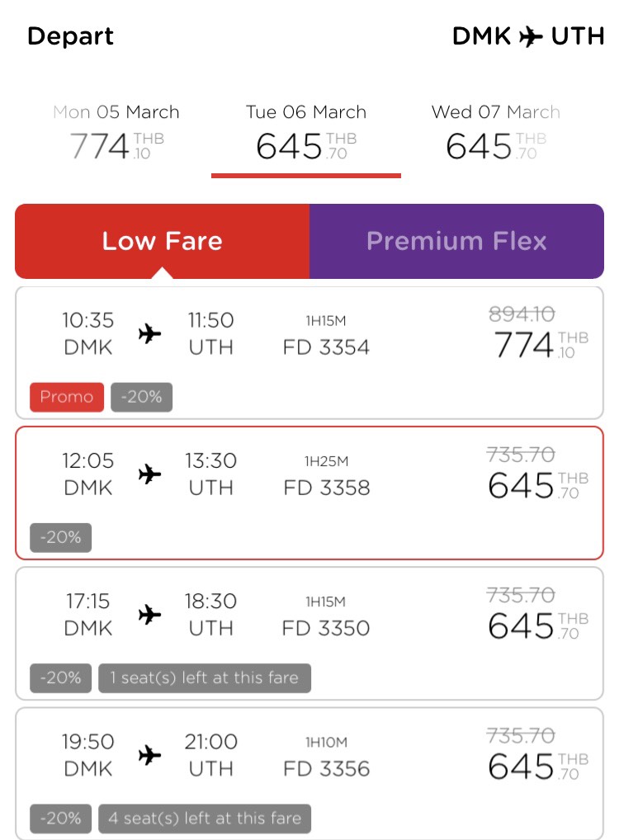
Task: Click plane icon in DMK to UTH header
Action: (x=531, y=37)
